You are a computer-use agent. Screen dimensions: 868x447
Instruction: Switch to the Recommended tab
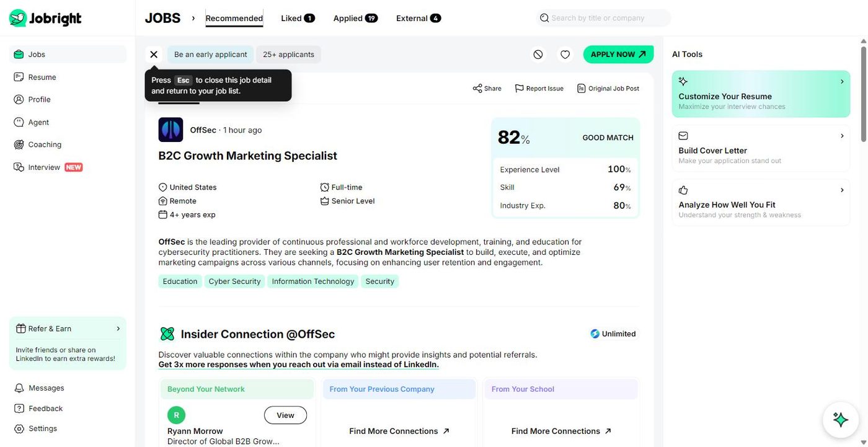click(x=234, y=18)
